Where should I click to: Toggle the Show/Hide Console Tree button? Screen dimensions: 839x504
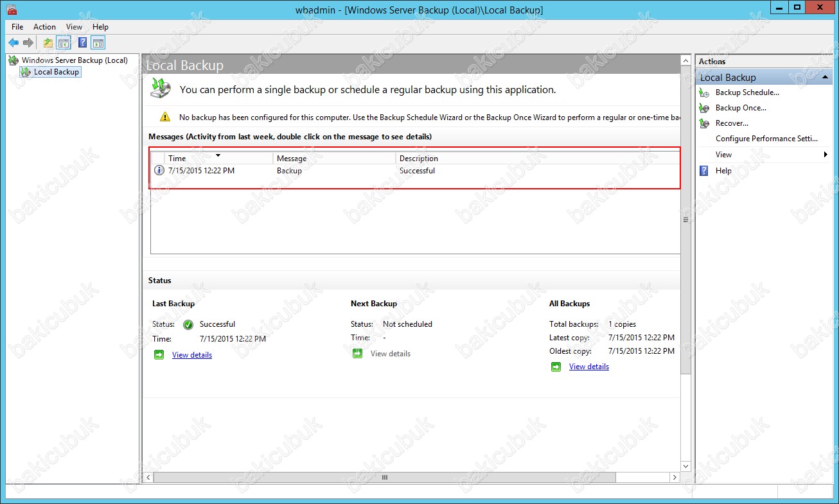pos(64,43)
